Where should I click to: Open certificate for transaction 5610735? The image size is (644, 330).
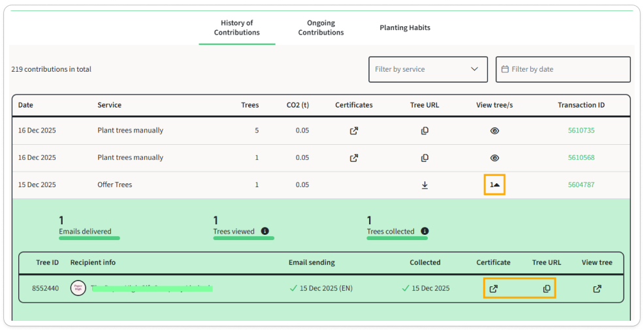[353, 130]
